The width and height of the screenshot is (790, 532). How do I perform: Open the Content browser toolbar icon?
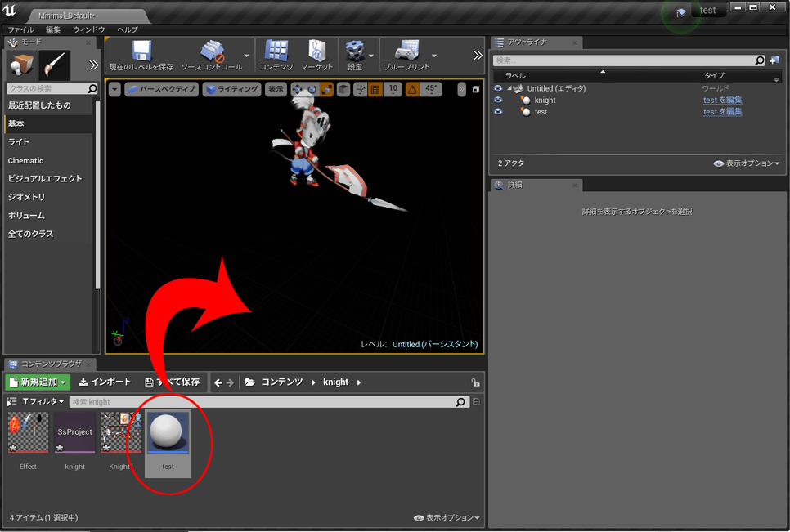coord(276,51)
